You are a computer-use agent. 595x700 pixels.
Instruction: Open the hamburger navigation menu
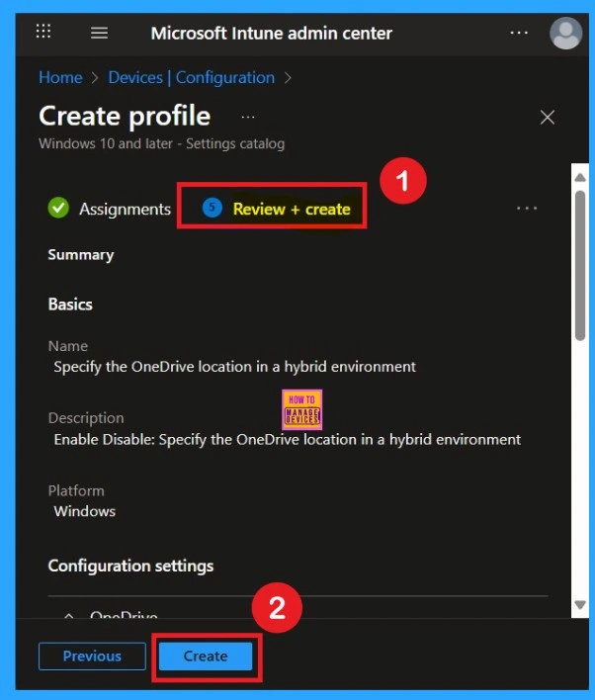coord(99,33)
